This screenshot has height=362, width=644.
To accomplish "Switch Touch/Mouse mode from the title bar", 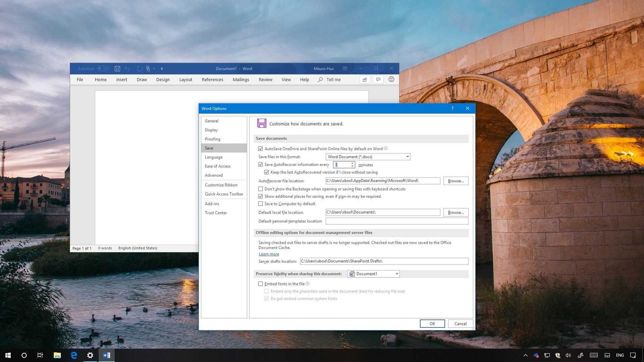I will [x=149, y=68].
